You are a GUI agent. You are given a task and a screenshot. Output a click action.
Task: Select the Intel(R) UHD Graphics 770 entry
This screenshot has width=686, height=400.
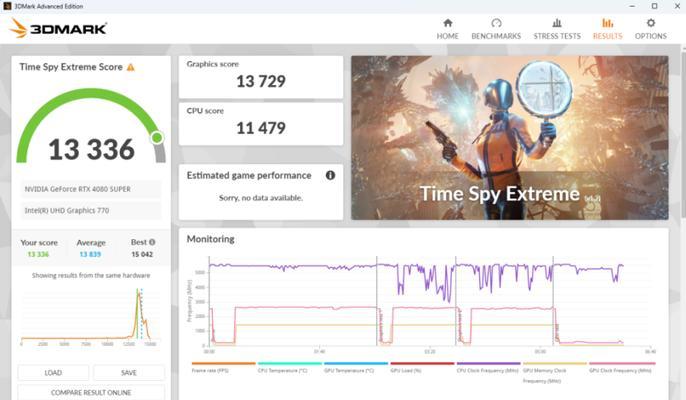point(91,211)
